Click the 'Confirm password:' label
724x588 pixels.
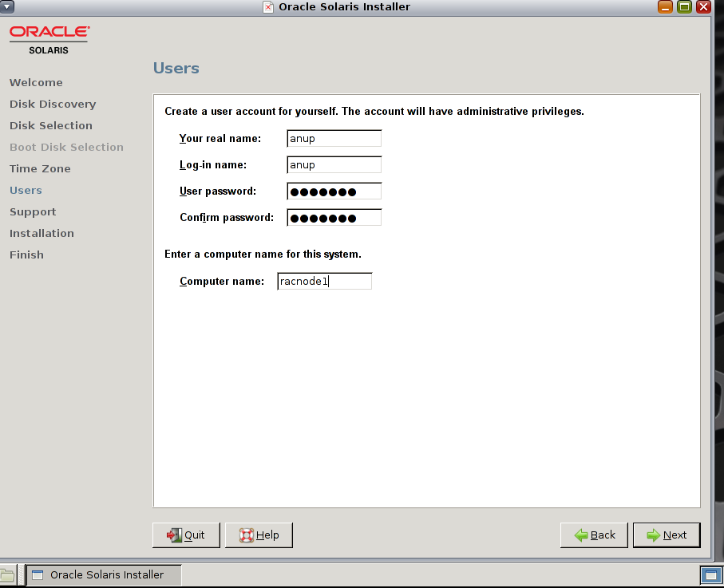click(227, 217)
